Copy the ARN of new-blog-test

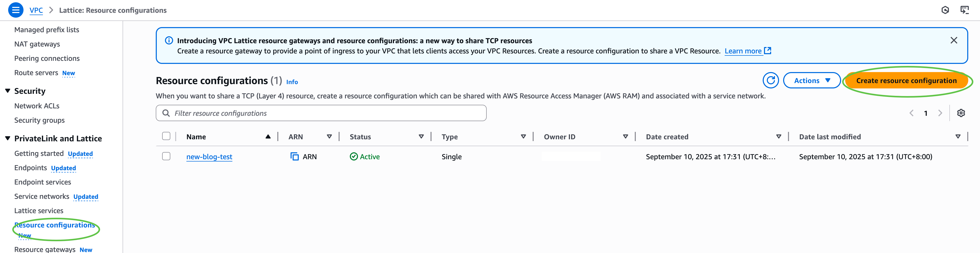(294, 157)
